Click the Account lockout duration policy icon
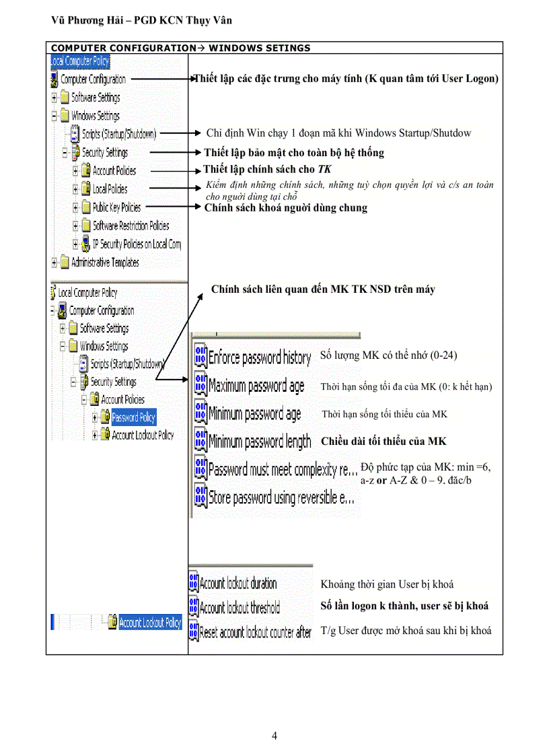This screenshot has height=756, width=549. (x=194, y=583)
